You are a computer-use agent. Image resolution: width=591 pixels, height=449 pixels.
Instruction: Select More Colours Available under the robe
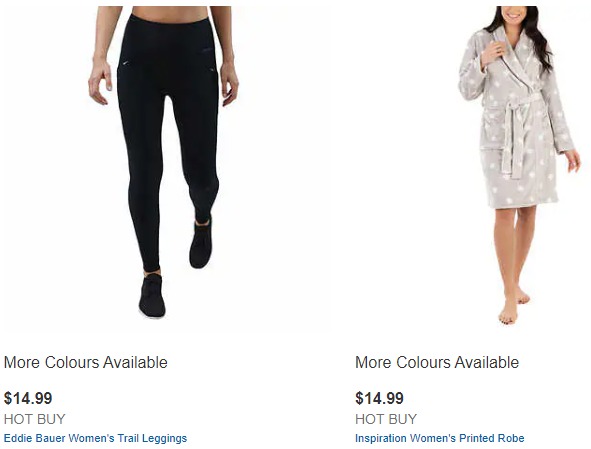click(437, 362)
